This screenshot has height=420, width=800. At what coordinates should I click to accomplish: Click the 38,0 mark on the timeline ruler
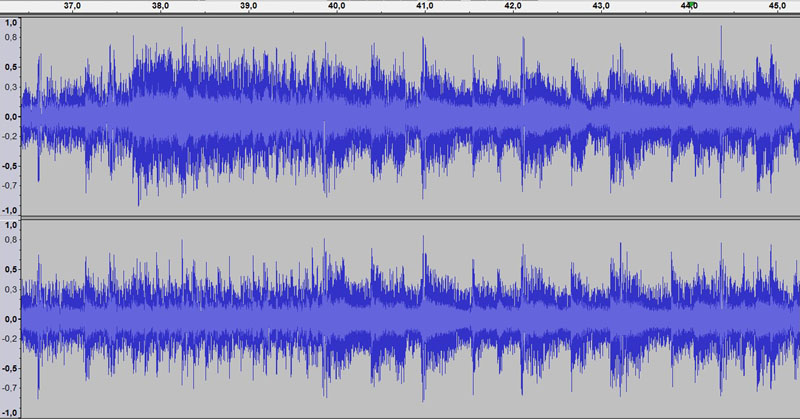coord(160,6)
